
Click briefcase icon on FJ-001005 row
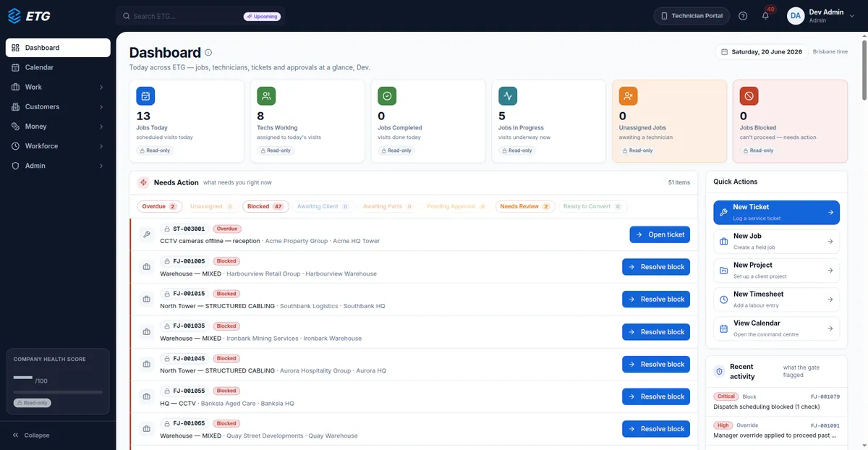click(146, 267)
